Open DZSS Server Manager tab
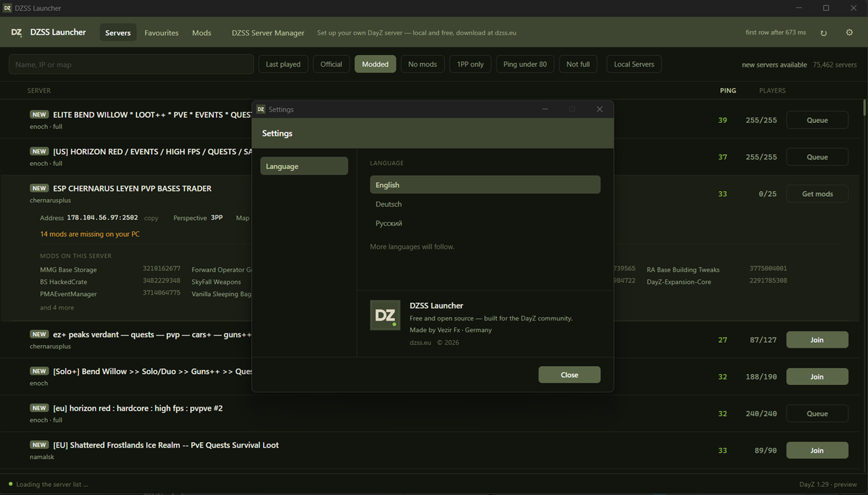 coord(268,33)
